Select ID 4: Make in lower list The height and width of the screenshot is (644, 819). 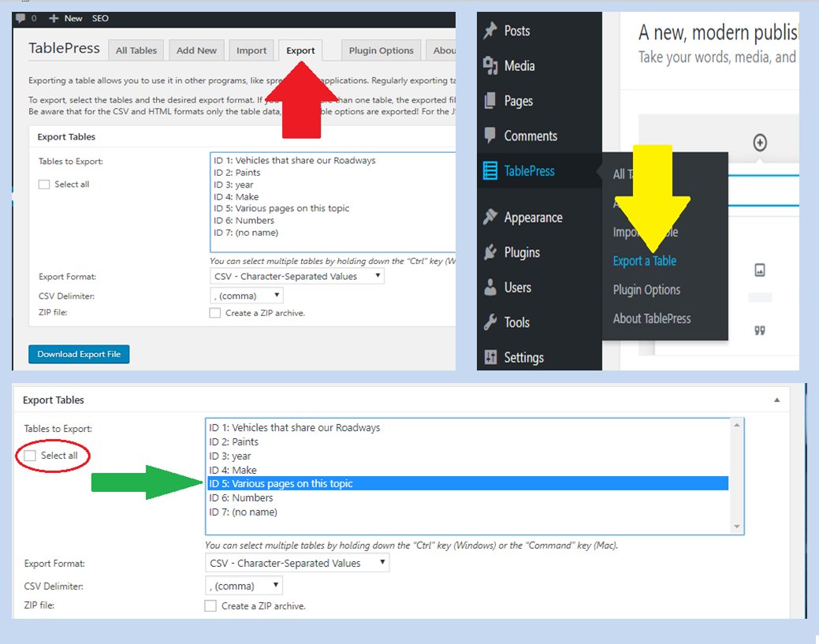(x=468, y=470)
